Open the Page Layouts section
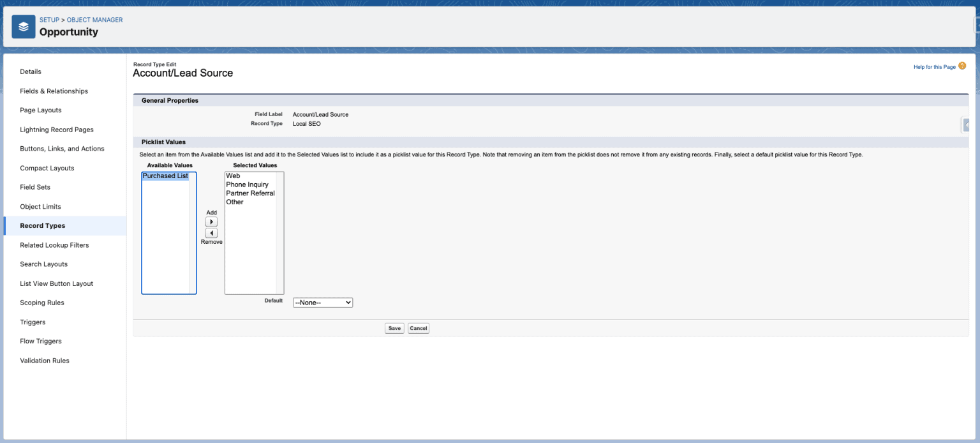 (41, 110)
